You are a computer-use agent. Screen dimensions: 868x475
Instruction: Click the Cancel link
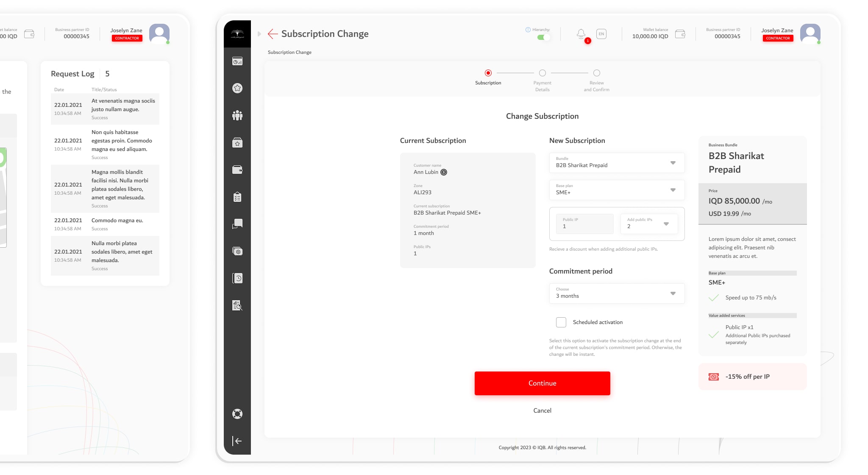click(x=542, y=411)
